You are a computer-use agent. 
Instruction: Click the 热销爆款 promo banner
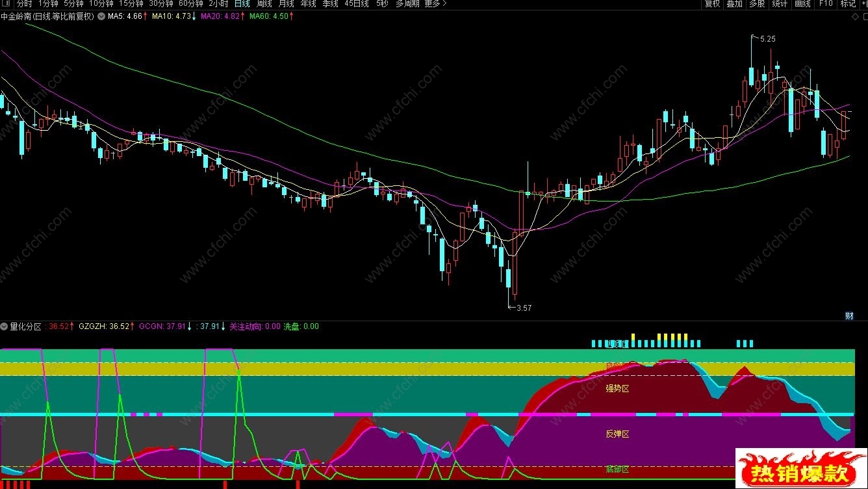[800, 468]
